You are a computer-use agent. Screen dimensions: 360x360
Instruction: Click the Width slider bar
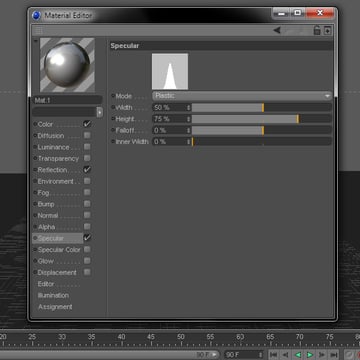click(262, 108)
